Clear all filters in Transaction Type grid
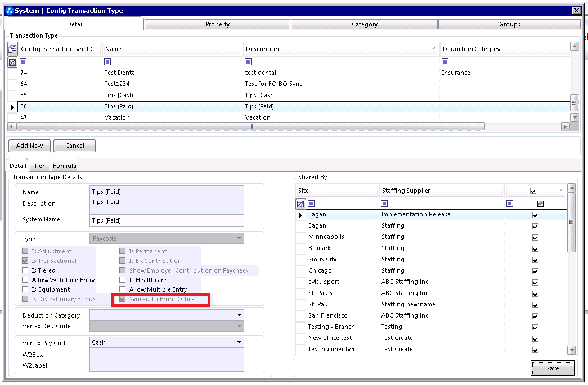 pos(12,62)
